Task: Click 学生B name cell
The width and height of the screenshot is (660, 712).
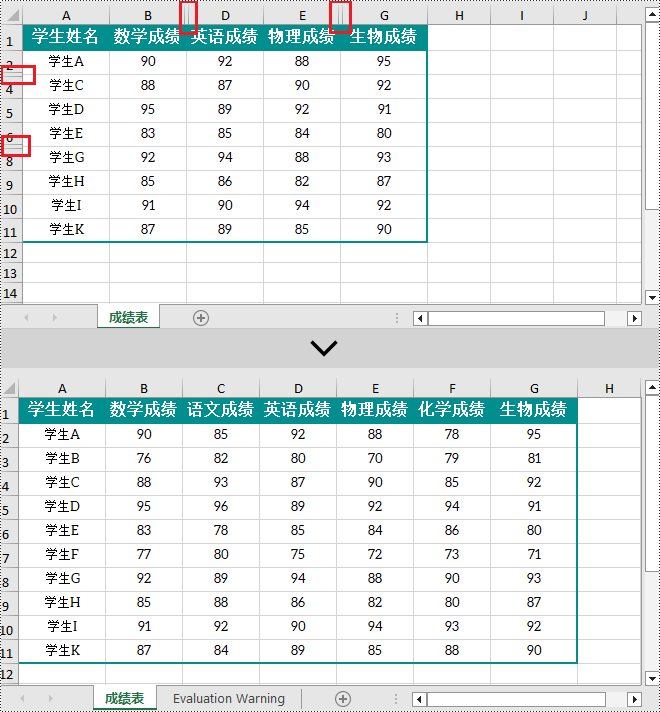Action: [x=62, y=459]
